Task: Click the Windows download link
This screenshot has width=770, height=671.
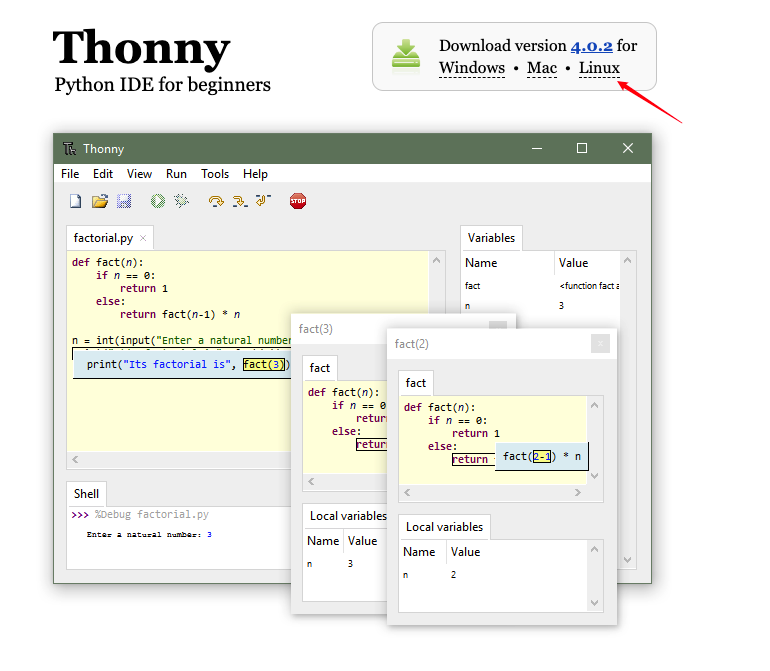Action: (471, 68)
